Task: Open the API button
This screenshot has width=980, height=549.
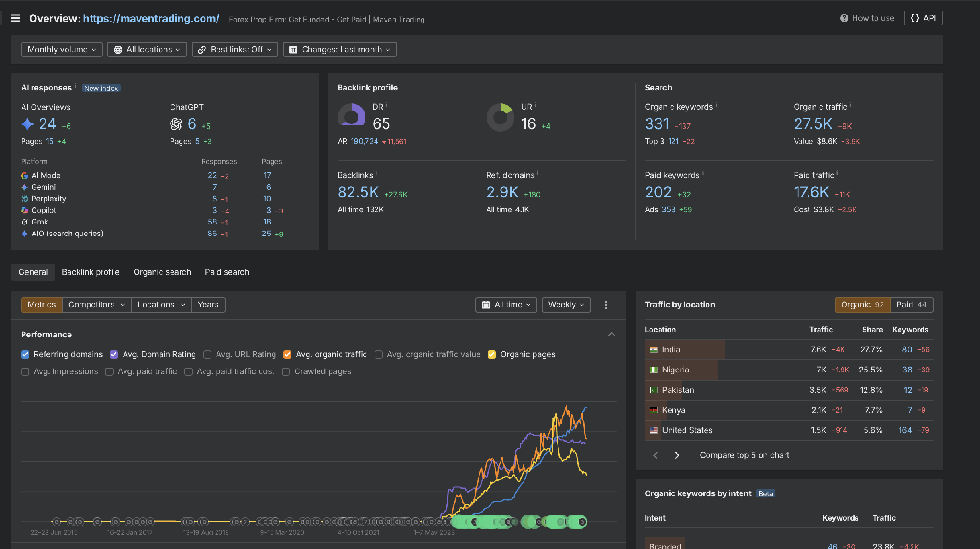Action: tap(923, 18)
